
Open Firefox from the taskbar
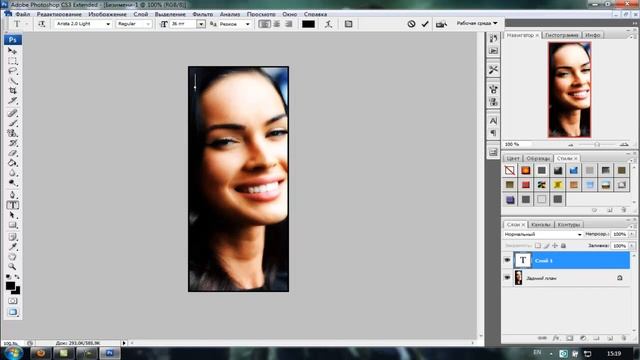(41, 353)
